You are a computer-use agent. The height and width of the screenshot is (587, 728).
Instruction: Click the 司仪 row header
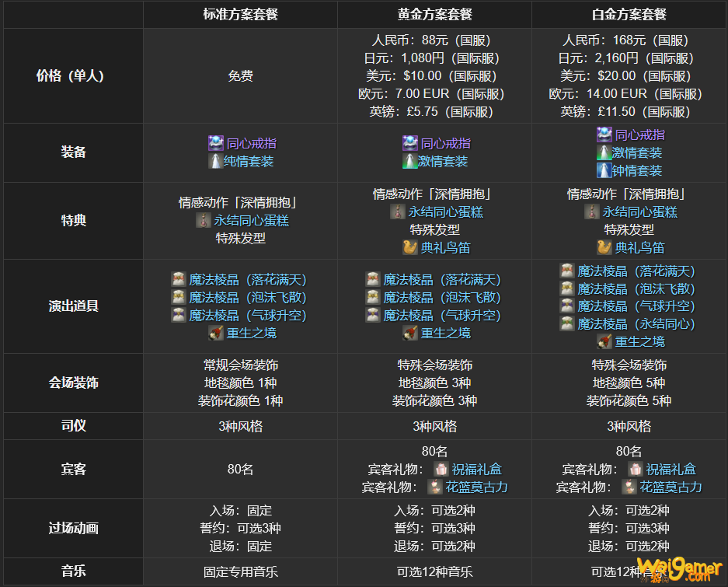tap(73, 426)
